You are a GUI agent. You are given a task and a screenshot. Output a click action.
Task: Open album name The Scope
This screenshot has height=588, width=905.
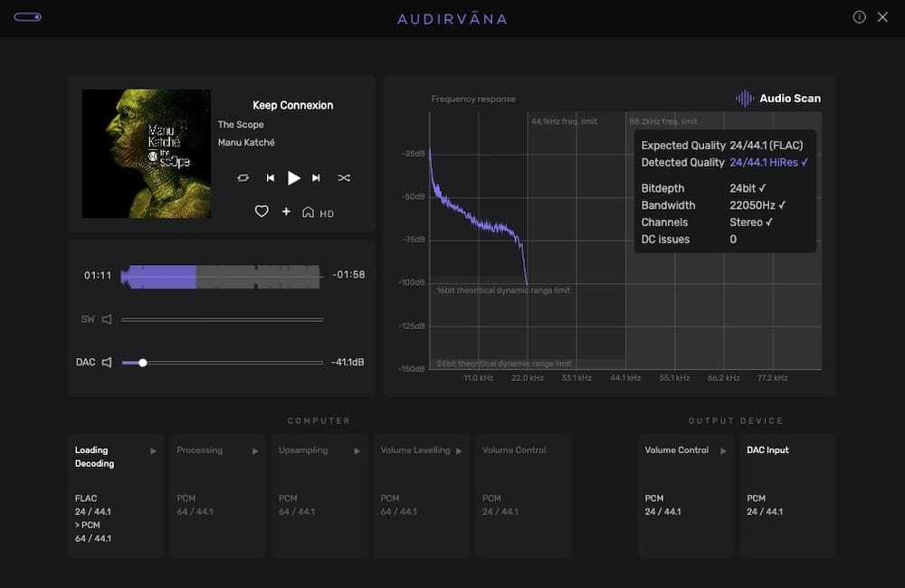click(x=241, y=124)
